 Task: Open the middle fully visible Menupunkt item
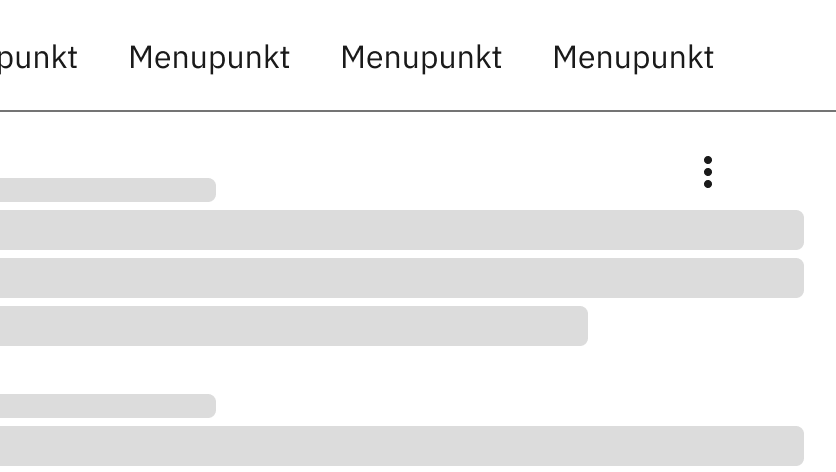[x=421, y=58]
